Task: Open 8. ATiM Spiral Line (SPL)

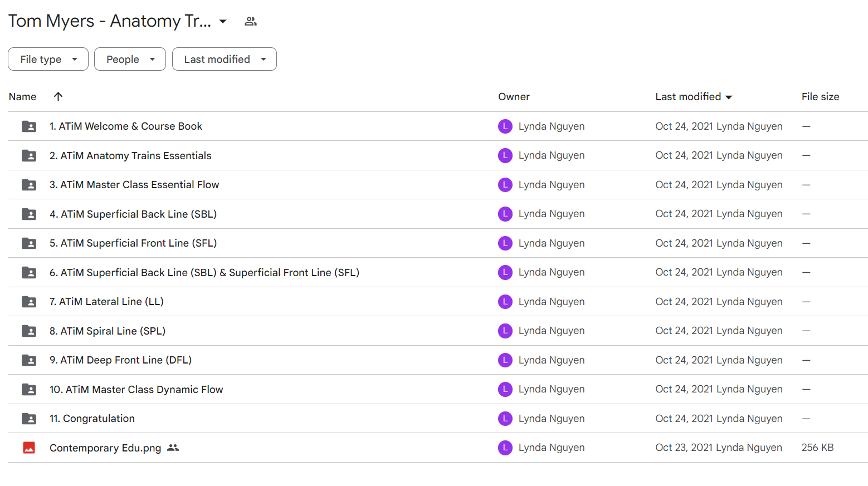Action: pyautogui.click(x=108, y=331)
